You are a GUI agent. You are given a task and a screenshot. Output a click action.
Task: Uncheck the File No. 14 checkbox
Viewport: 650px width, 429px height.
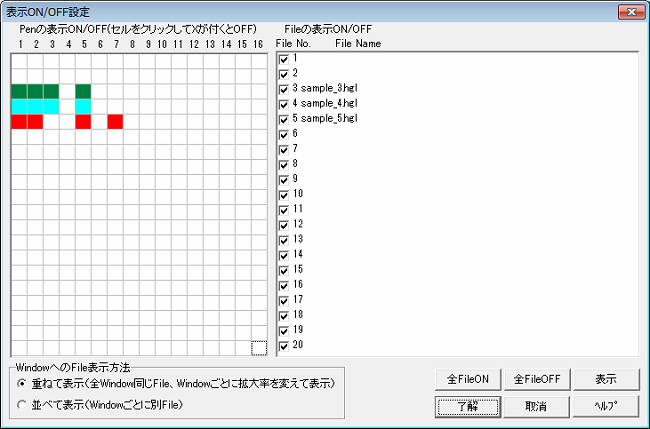tap(284, 255)
